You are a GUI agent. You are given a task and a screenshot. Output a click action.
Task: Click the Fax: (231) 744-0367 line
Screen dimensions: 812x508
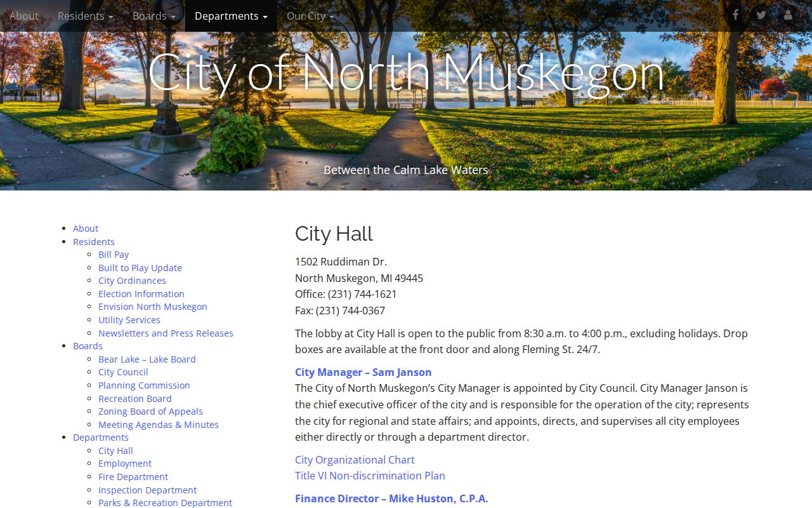pos(340,311)
